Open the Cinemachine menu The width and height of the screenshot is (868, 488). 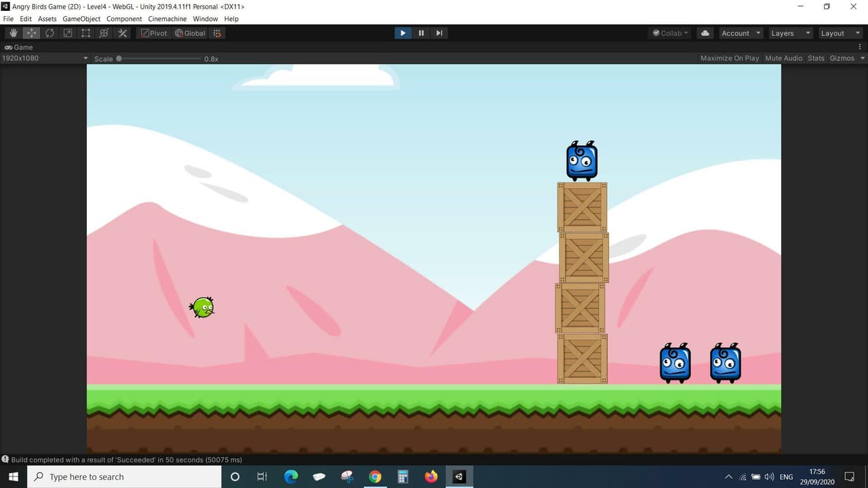point(167,19)
